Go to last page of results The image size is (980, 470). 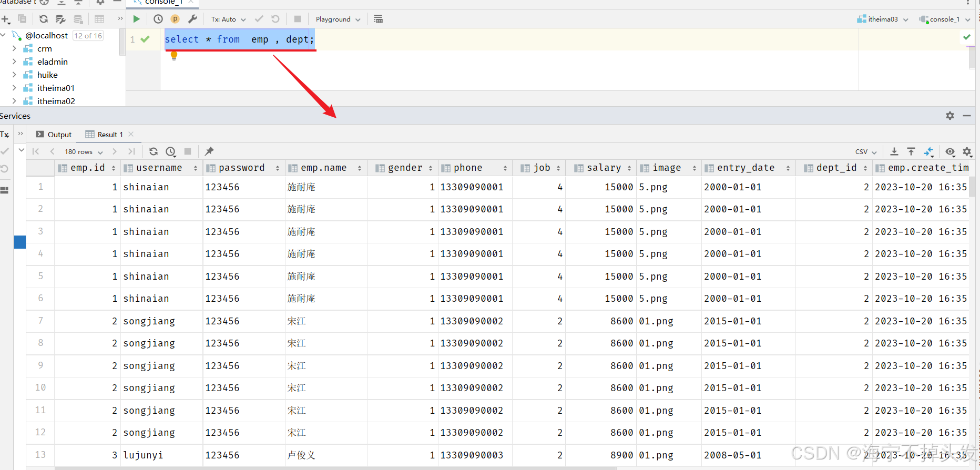point(131,151)
